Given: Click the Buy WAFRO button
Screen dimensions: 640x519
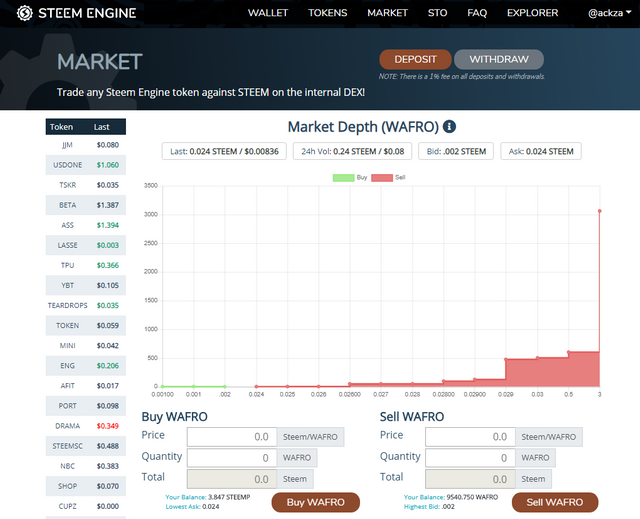Looking at the screenshot, I should point(316,502).
